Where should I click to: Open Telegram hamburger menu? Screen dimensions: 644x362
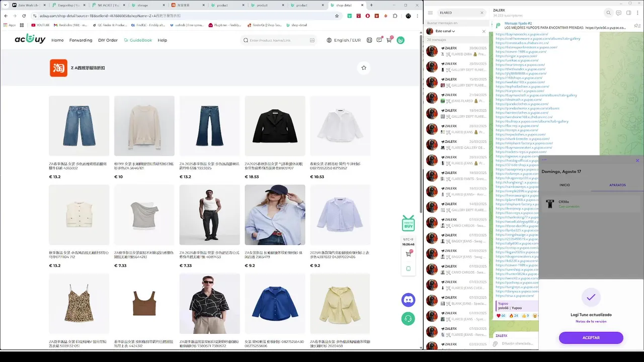click(x=431, y=13)
